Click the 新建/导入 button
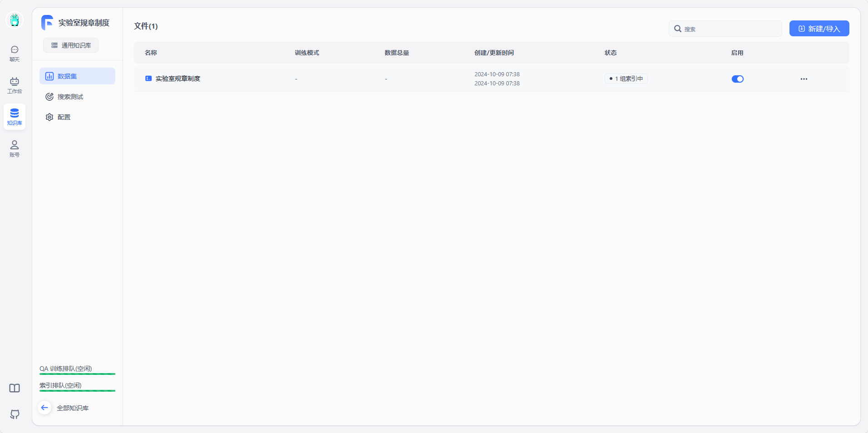 pos(819,29)
